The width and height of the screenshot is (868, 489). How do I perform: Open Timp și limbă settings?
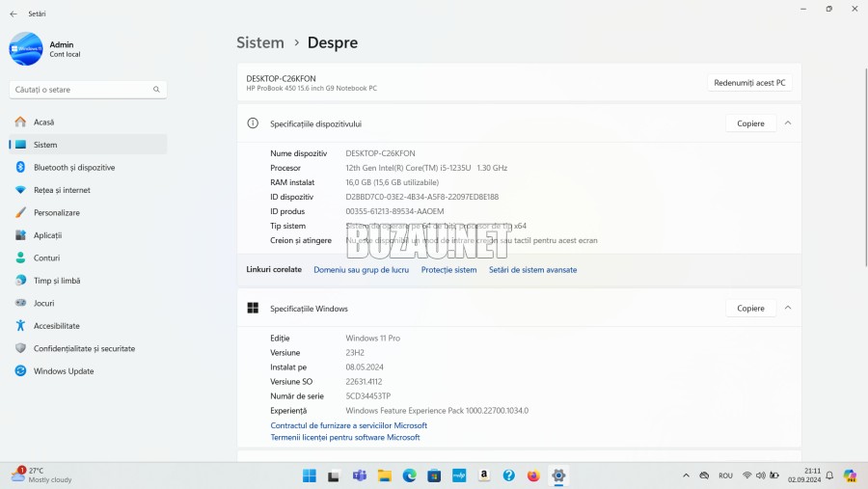(88, 281)
